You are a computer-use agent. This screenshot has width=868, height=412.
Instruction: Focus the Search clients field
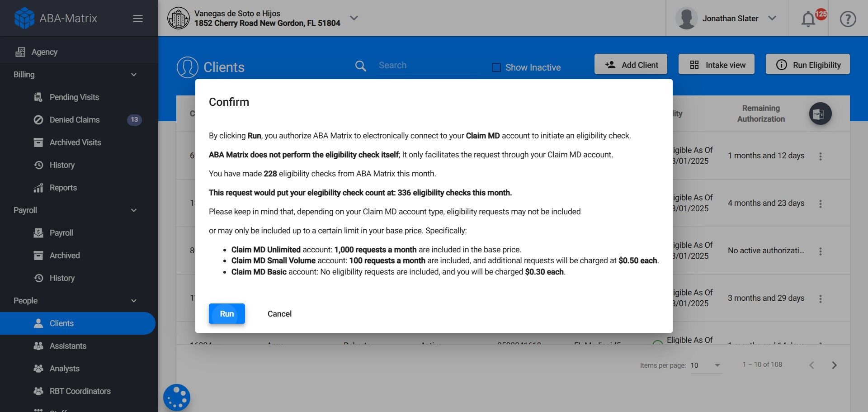[x=429, y=66]
